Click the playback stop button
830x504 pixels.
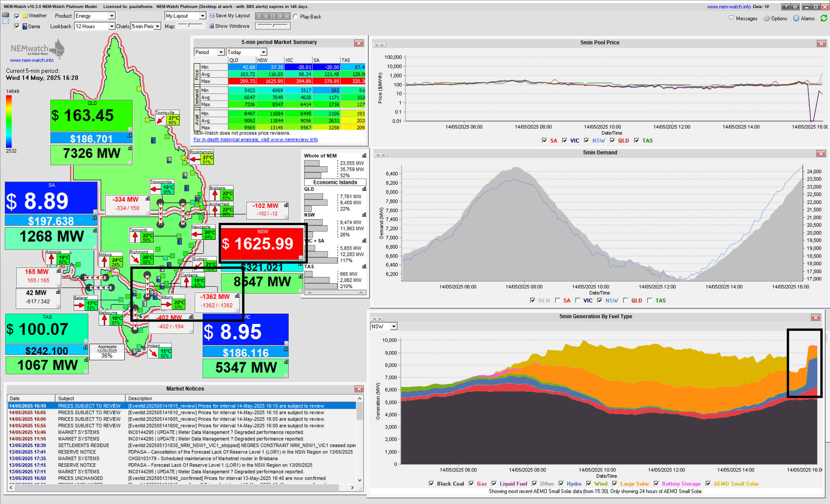266,16
